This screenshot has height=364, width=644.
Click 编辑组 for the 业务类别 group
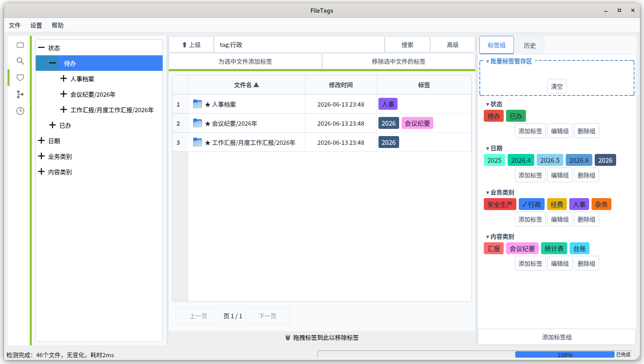(x=560, y=219)
